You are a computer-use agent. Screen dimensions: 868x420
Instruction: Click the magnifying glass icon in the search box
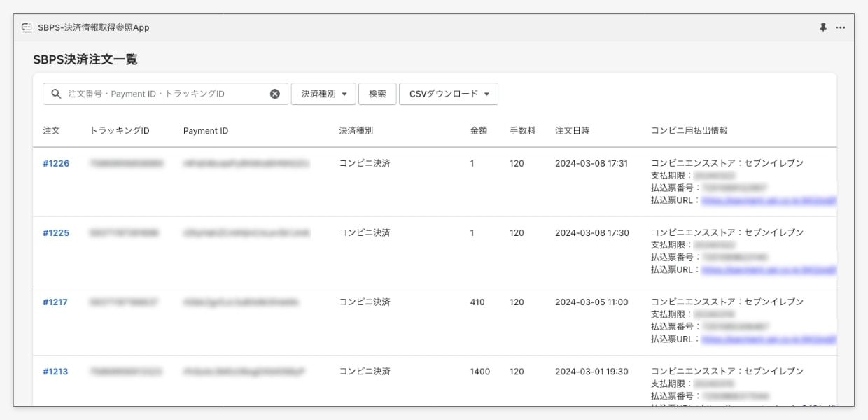57,94
